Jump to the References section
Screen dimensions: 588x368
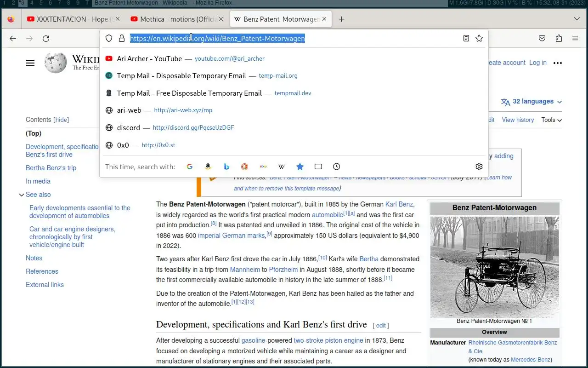coord(42,272)
